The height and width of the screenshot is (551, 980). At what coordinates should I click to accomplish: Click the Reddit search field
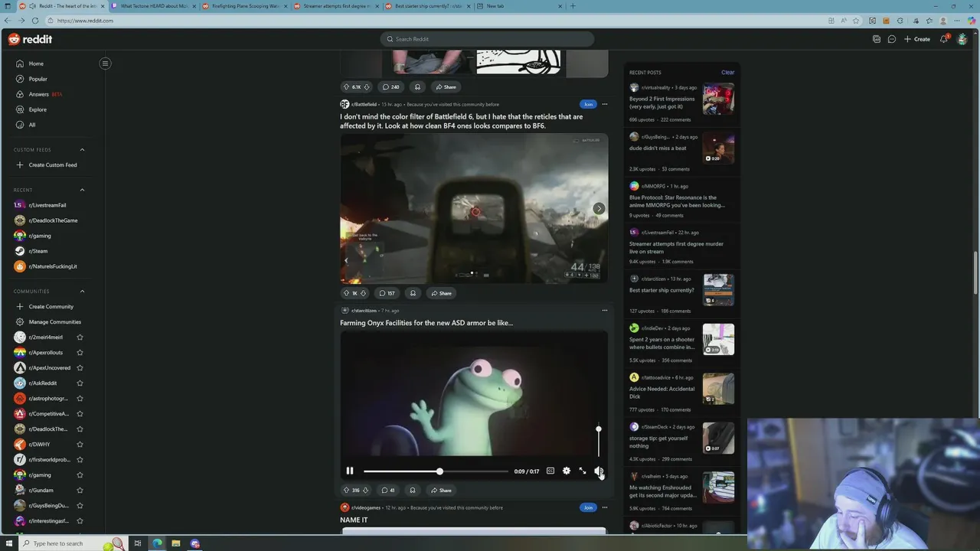487,39
